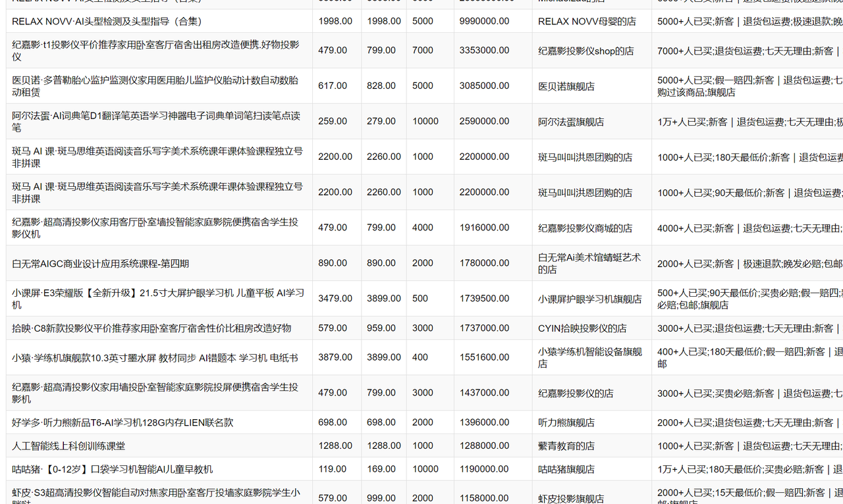Select the 小猿·学练机旗舰款 product title
The image size is (843, 504).
tap(155, 357)
